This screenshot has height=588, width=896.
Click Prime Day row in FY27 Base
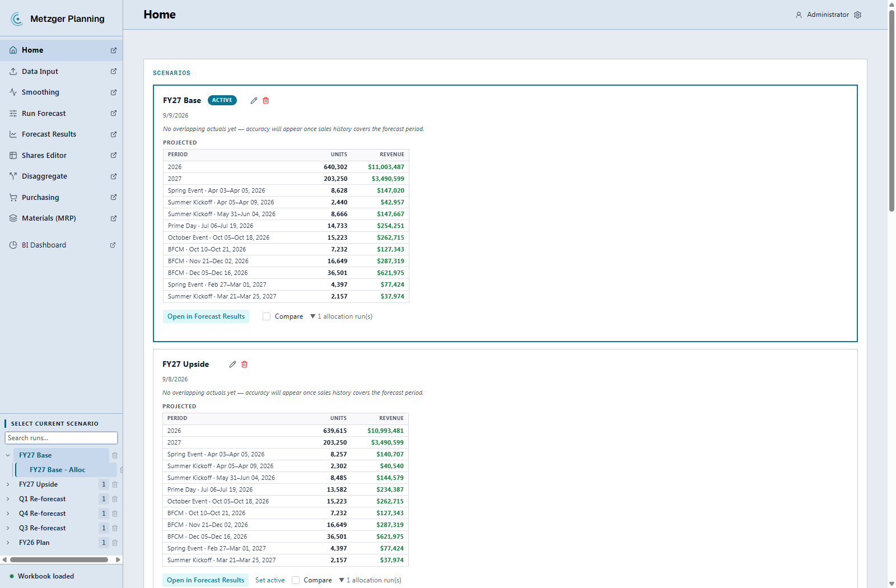286,226
